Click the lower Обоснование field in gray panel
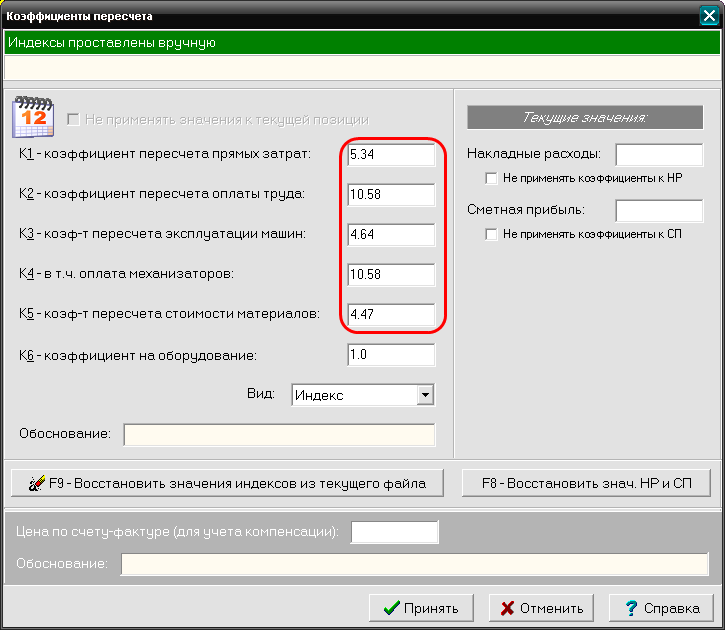This screenshot has width=725, height=630. [x=414, y=564]
